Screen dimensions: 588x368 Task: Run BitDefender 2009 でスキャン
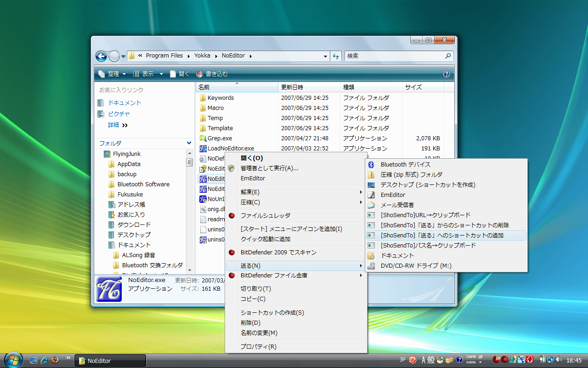tap(295, 253)
